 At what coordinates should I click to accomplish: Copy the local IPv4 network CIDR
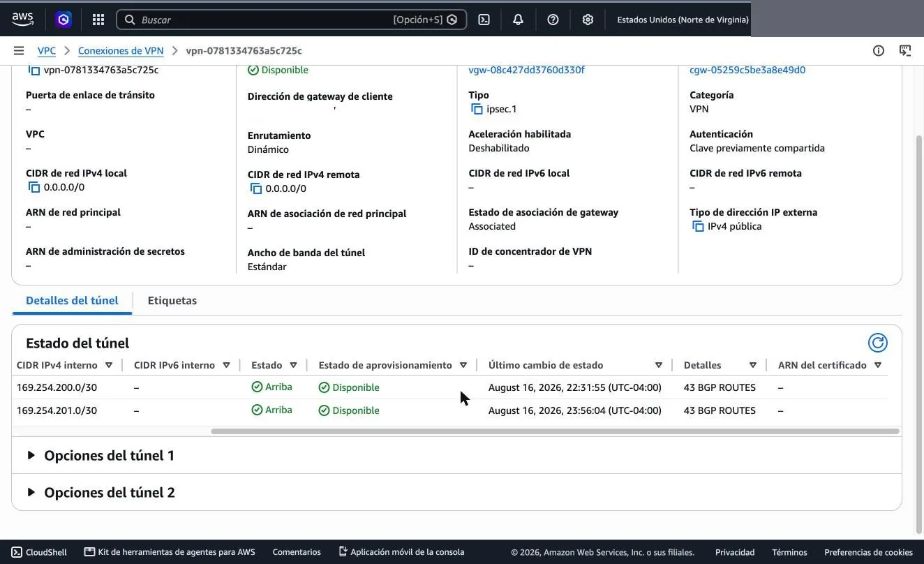(33, 187)
